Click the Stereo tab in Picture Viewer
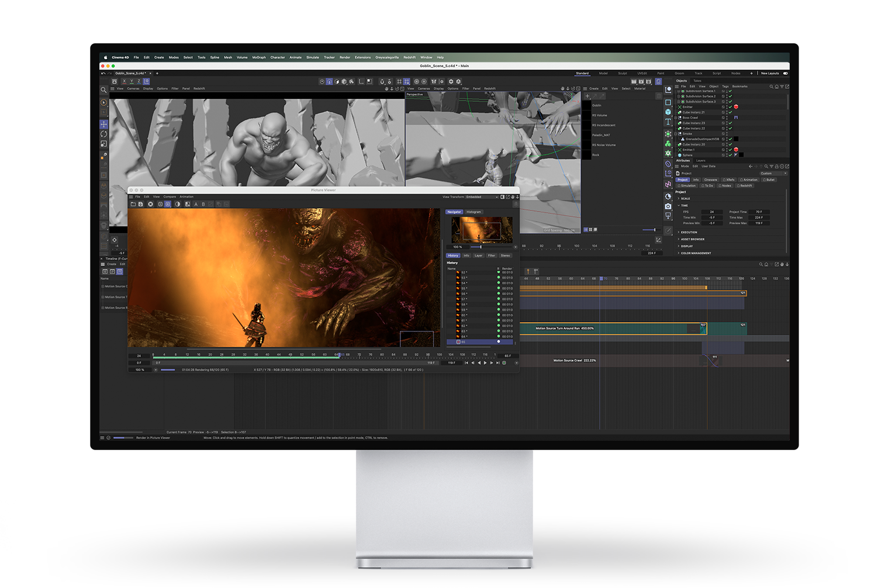Screen dimensions: 885x588 (x=506, y=255)
